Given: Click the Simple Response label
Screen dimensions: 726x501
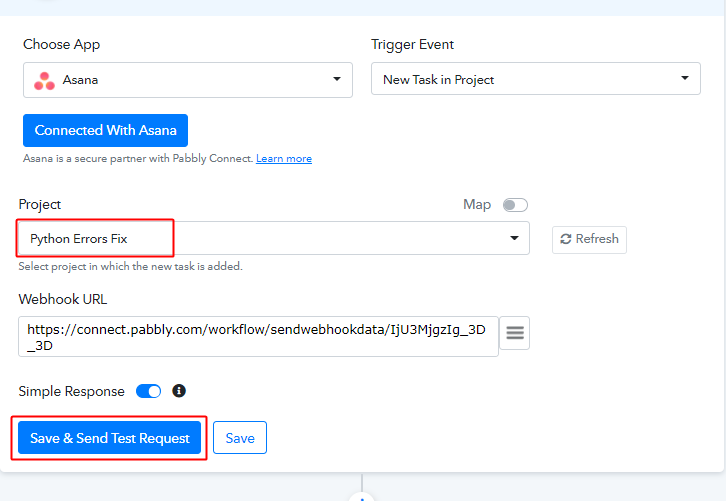Looking at the screenshot, I should pyautogui.click(x=72, y=392).
